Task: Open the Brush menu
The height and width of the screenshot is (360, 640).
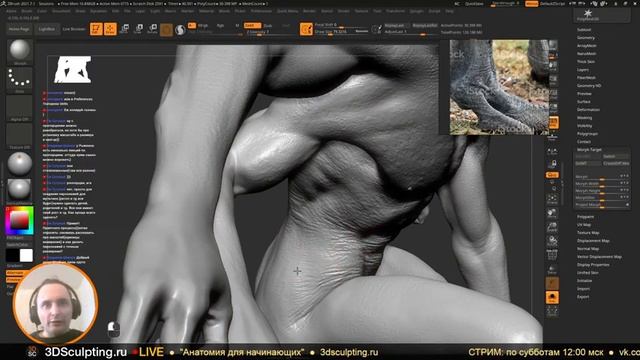Action: tap(27, 11)
